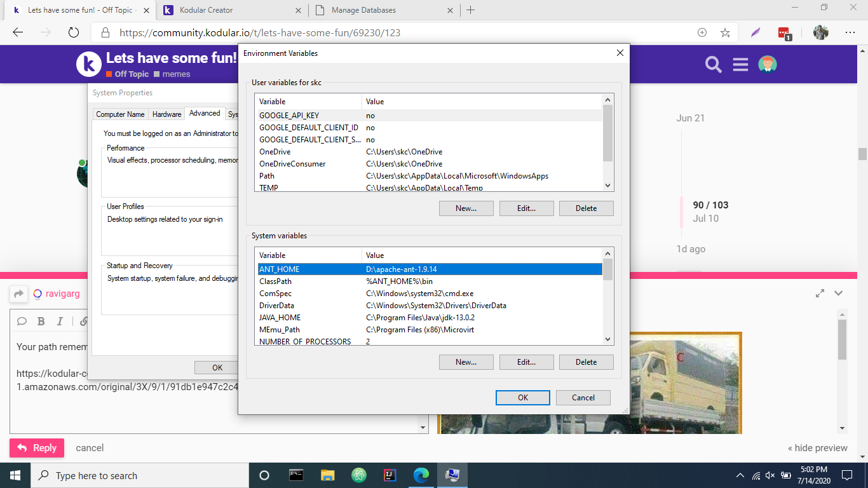Click the Command Prompt taskbar icon
868x488 pixels.
[296, 475]
